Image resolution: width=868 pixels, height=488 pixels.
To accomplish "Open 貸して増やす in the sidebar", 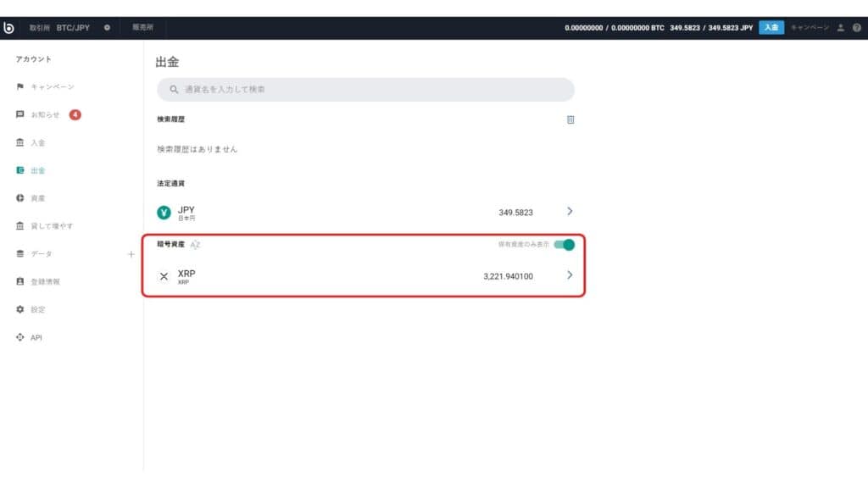I will [52, 225].
